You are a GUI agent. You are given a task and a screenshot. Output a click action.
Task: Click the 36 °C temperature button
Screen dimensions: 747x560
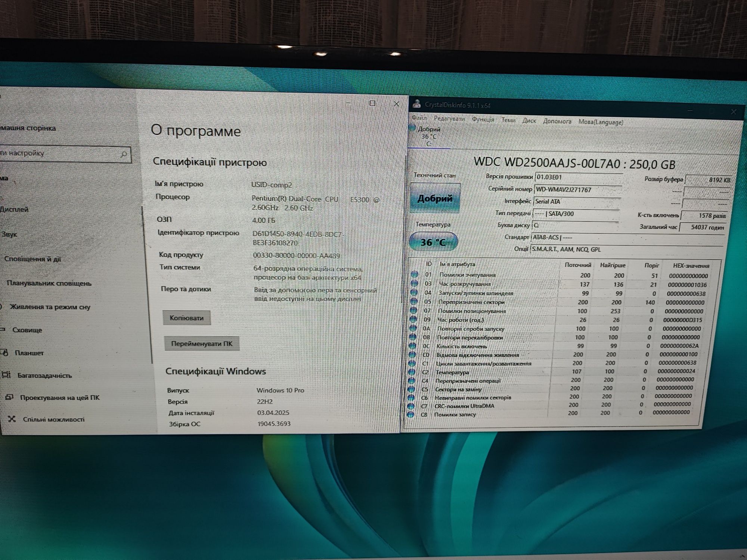(x=433, y=242)
